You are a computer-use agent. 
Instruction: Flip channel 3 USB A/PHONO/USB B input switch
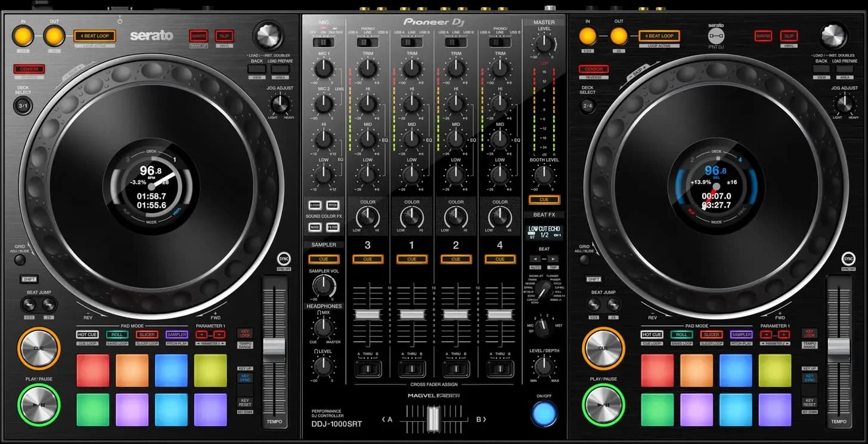pos(368,42)
